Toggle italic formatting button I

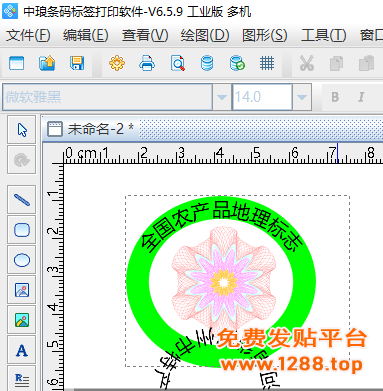point(361,97)
